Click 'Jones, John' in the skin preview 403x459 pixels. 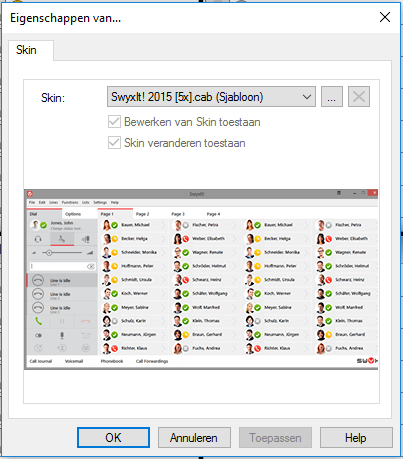(62, 223)
